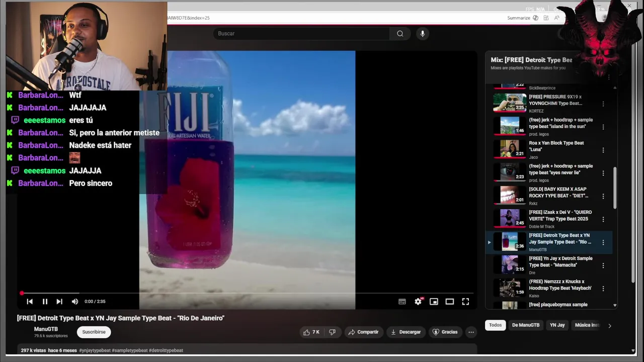The image size is (644, 362).
Task: Click the Copilot icon next to Summarize
Action: click(535, 18)
